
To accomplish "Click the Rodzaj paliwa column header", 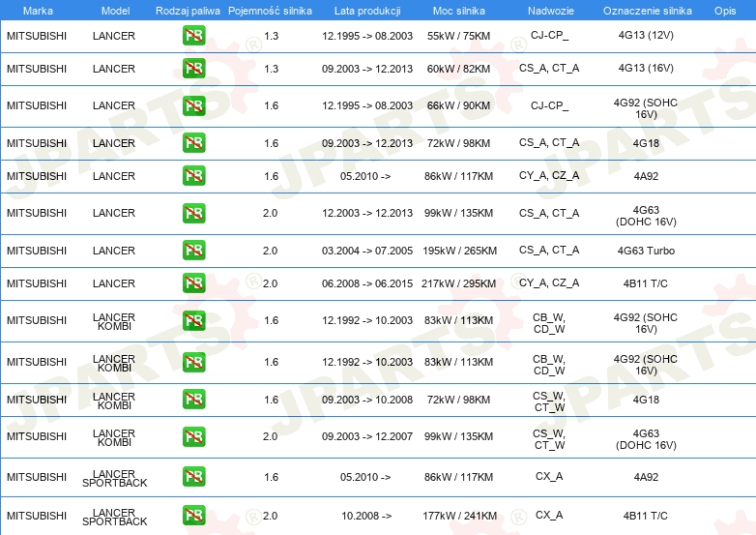I will coord(188,11).
